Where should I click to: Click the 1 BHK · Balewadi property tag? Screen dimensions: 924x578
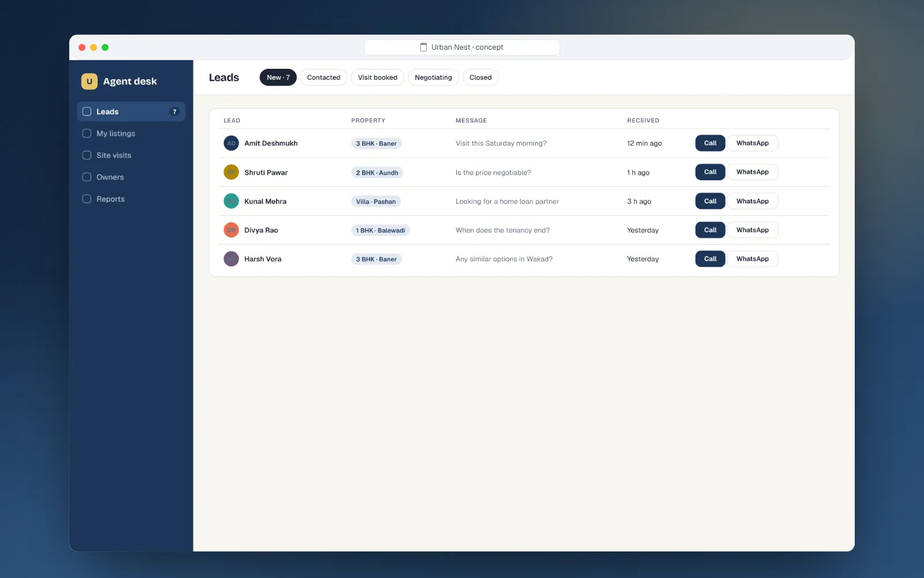tap(381, 230)
